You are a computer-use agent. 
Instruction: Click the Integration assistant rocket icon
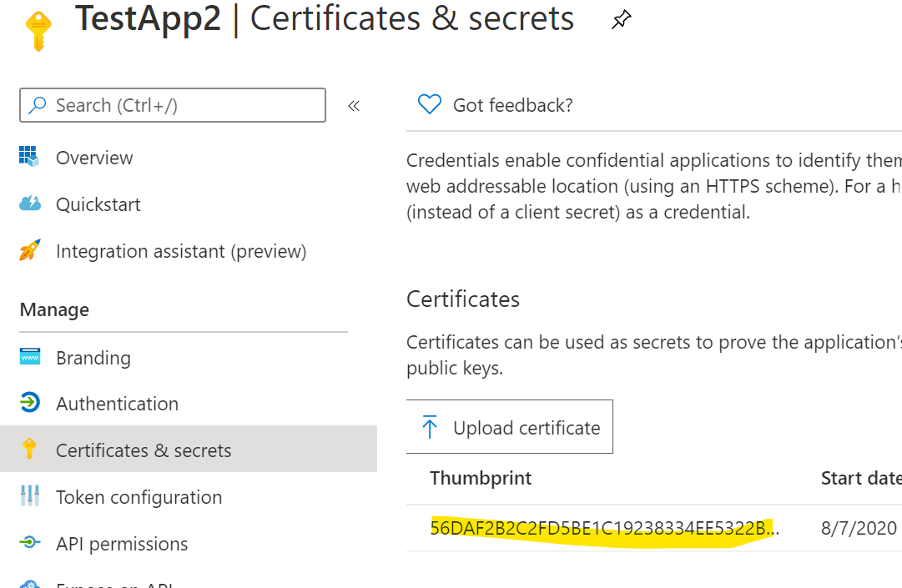(30, 250)
